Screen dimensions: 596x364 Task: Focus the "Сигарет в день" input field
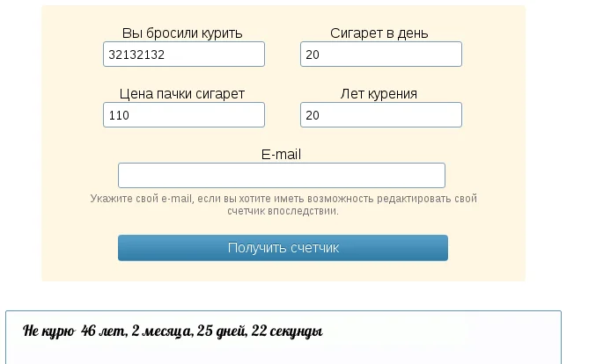(x=380, y=55)
